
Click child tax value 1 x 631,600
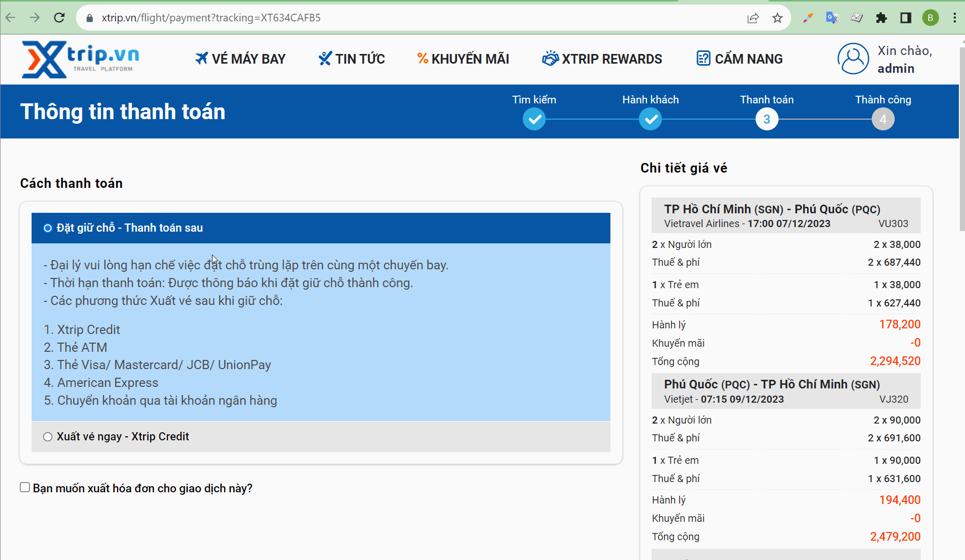(894, 479)
